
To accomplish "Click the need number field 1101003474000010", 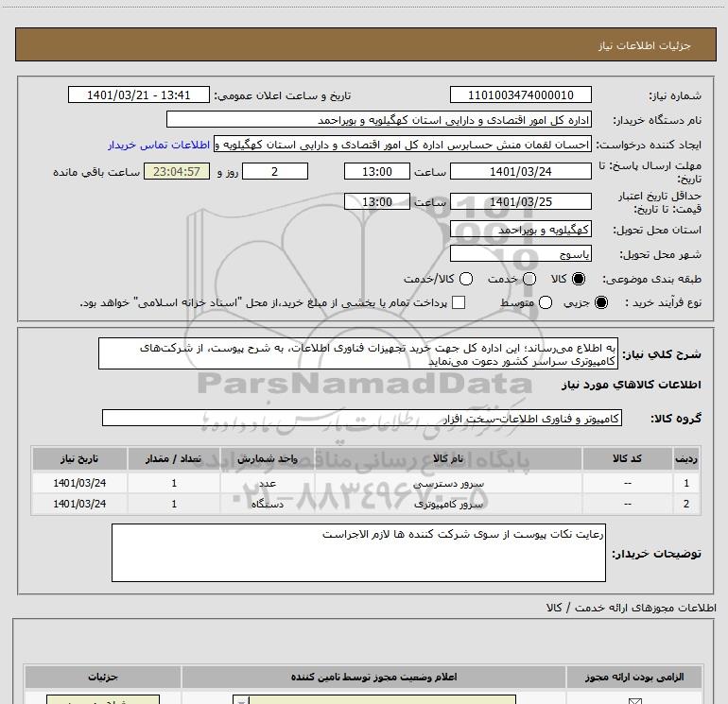I will 520,95.
